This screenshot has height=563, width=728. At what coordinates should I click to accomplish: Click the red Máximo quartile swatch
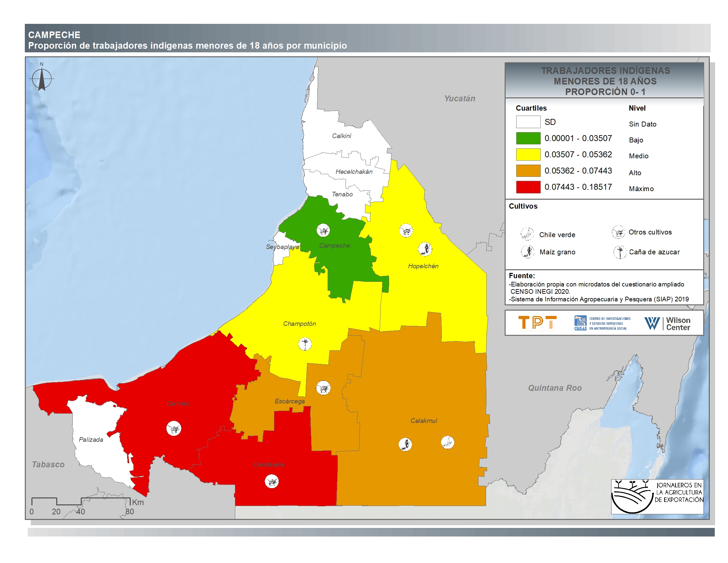pyautogui.click(x=528, y=187)
